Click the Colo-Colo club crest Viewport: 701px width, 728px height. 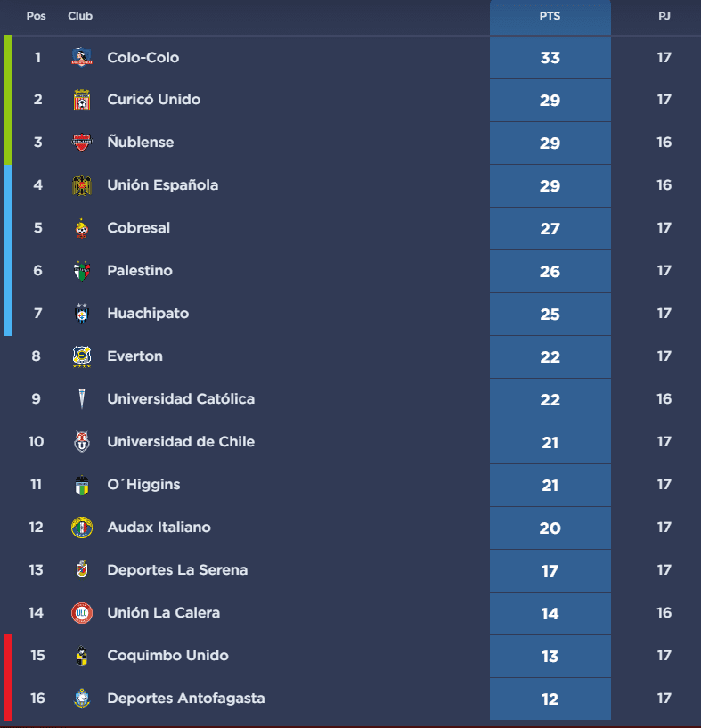(82, 58)
